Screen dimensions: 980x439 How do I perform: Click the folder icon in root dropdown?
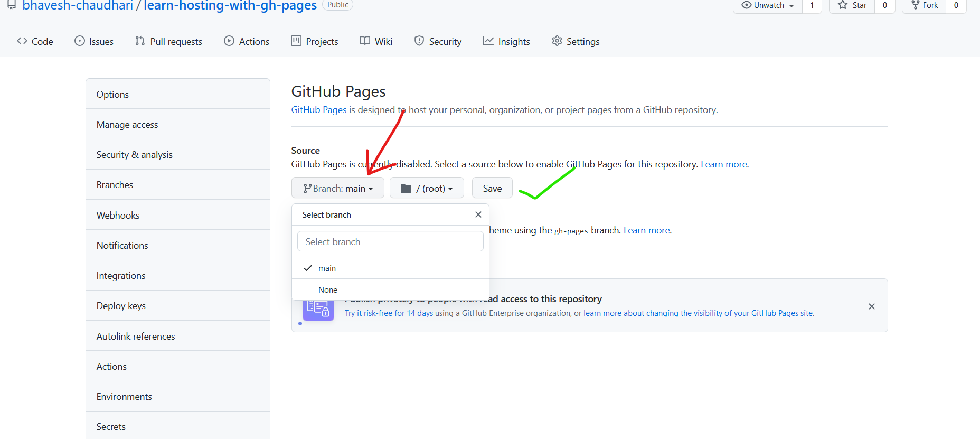point(406,189)
